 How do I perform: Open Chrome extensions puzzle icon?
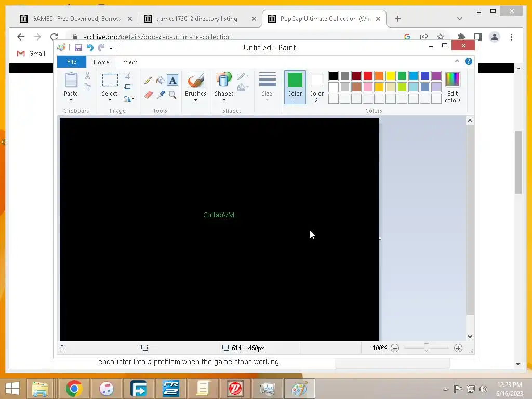click(x=461, y=37)
